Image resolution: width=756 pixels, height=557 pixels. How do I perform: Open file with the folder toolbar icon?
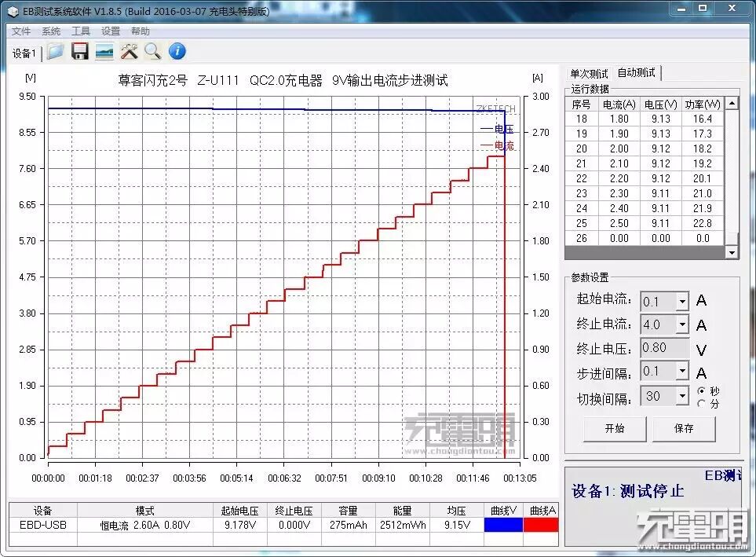[x=55, y=51]
